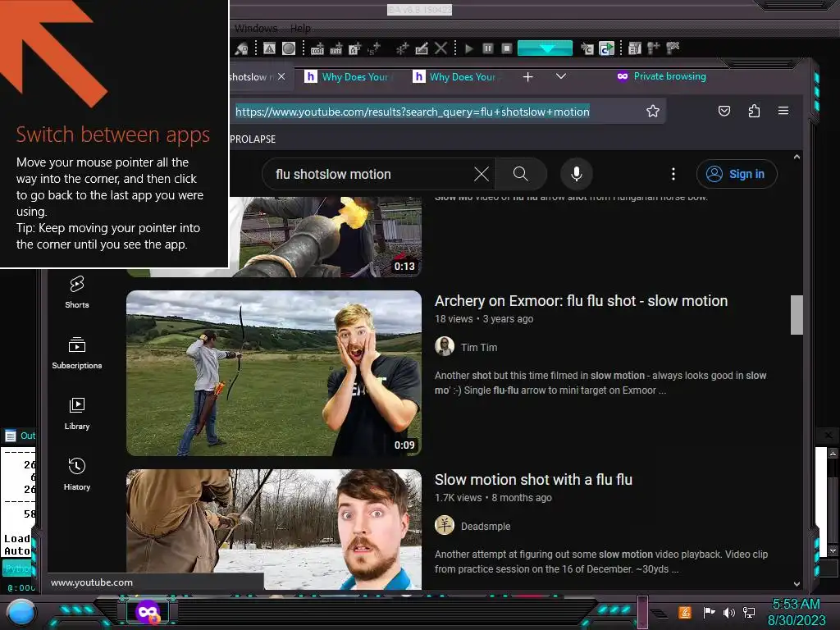Image resolution: width=840 pixels, height=630 pixels.
Task: Click the add structure (s+) toolbar icon
Action: click(x=373, y=48)
